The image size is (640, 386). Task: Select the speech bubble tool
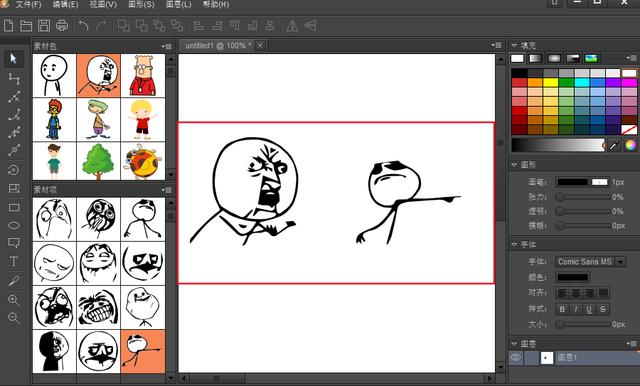click(14, 243)
